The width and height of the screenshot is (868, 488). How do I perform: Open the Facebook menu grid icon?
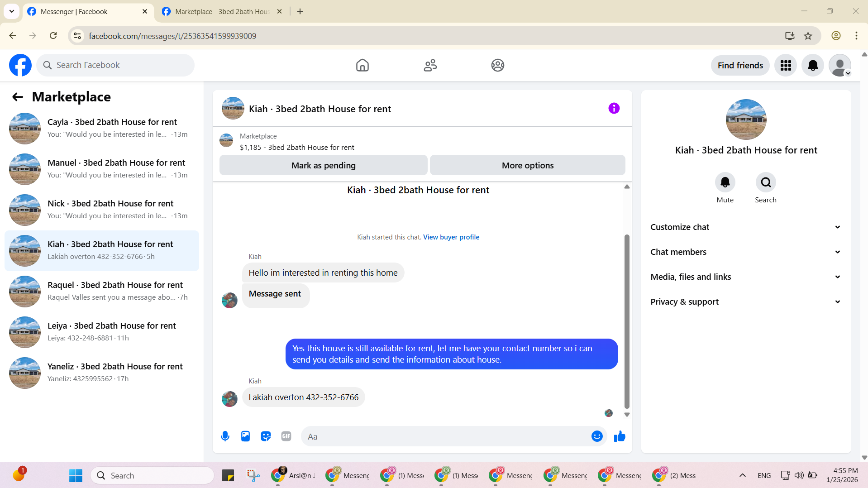click(786, 66)
